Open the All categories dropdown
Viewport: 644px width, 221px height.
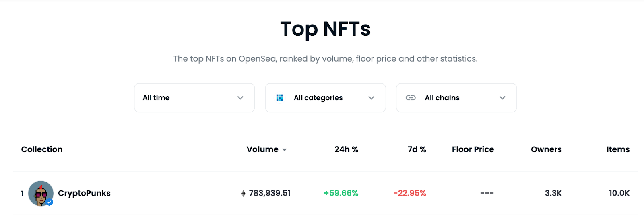tap(325, 98)
